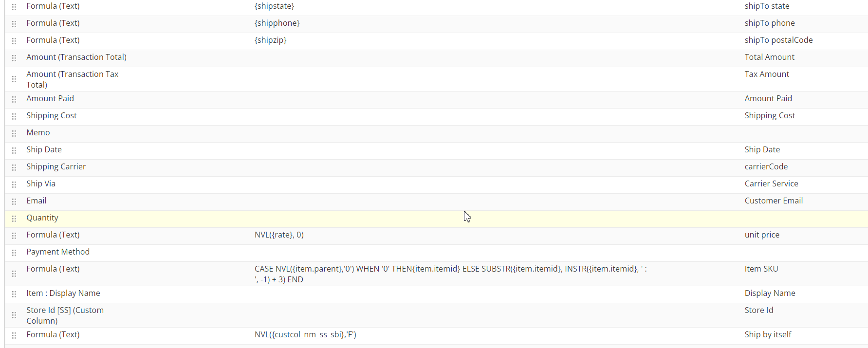
Task: Click drag handle of Item : Display Name row
Action: click(x=14, y=294)
